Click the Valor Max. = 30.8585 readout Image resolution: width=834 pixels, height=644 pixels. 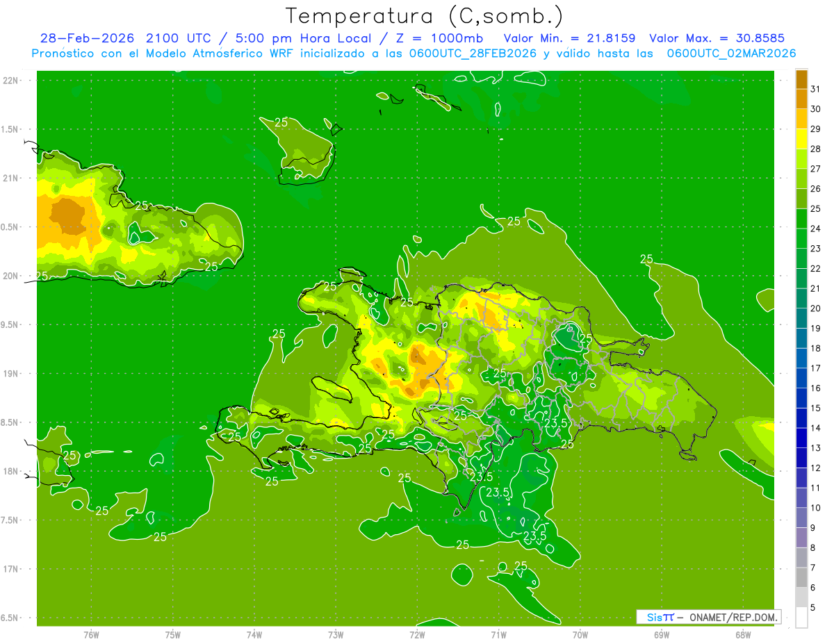[x=716, y=38]
